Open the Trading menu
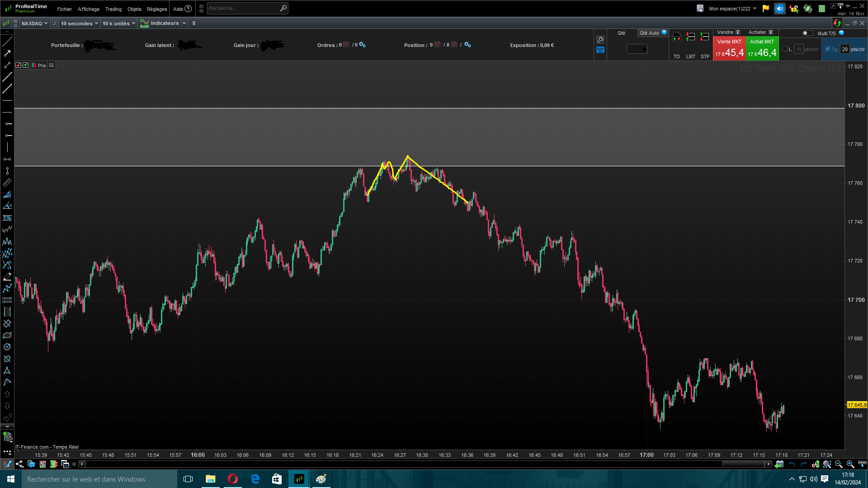Viewport: 868px width, 488px height. (113, 9)
